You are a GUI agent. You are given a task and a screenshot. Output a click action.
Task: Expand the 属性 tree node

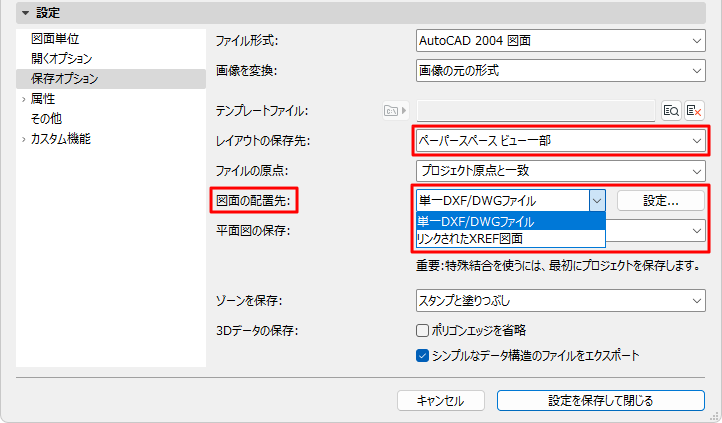(23, 99)
